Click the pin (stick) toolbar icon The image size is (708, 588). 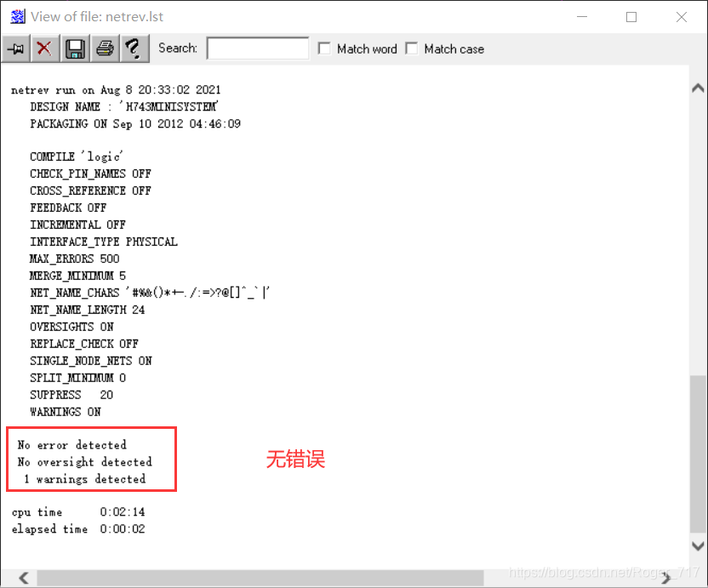[x=15, y=49]
